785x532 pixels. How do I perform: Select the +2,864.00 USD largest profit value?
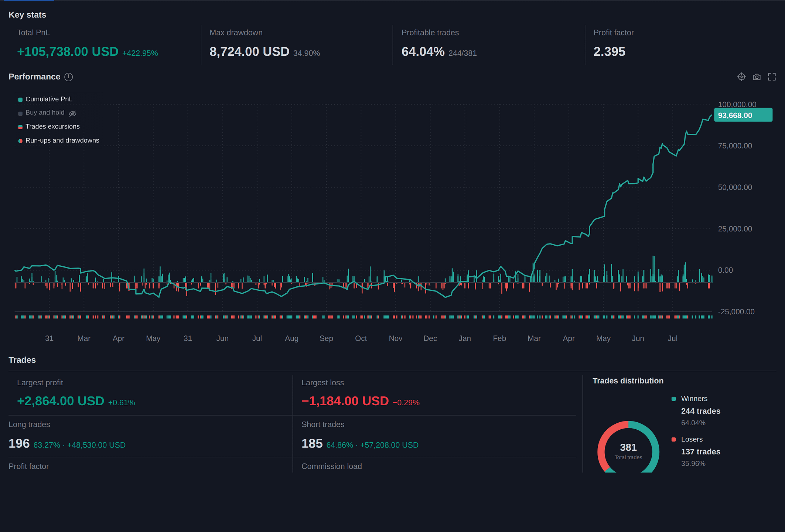[61, 401]
